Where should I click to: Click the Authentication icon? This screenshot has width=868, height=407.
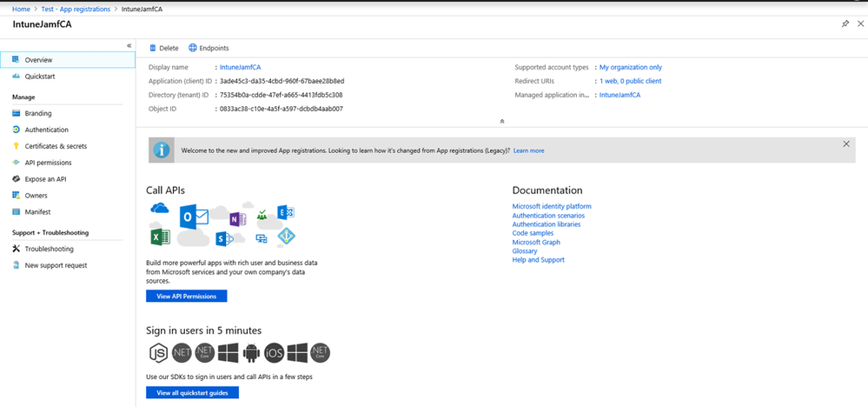tap(16, 130)
